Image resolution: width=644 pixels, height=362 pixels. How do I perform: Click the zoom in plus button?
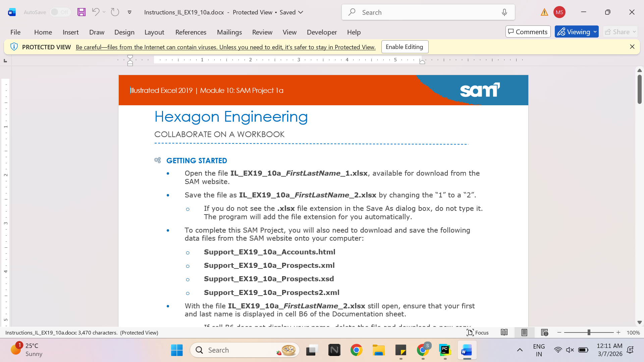click(x=618, y=333)
